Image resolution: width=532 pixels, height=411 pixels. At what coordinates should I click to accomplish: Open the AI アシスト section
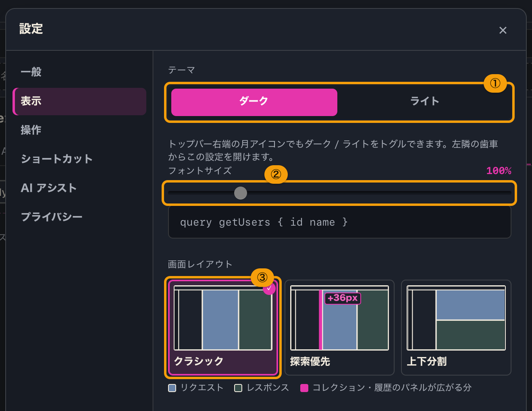79,188
